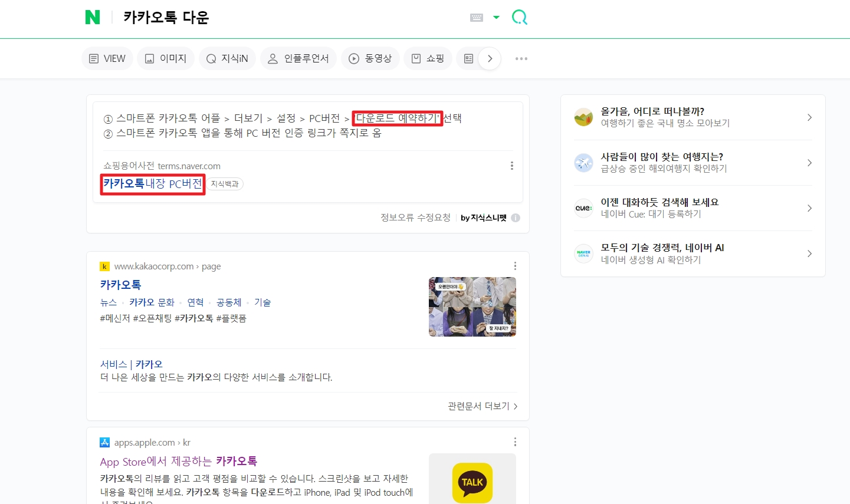Click the ellipsis after the tab row
The height and width of the screenshot is (504, 850).
521,58
